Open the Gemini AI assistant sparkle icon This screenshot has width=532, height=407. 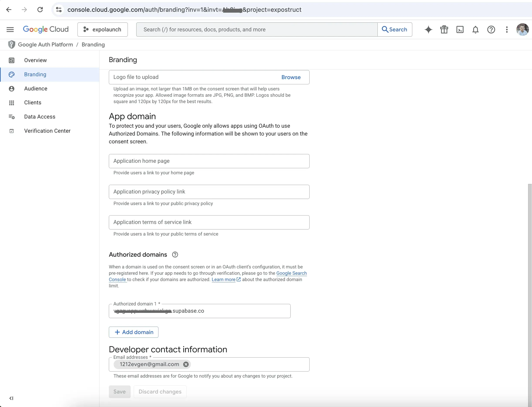click(x=428, y=30)
